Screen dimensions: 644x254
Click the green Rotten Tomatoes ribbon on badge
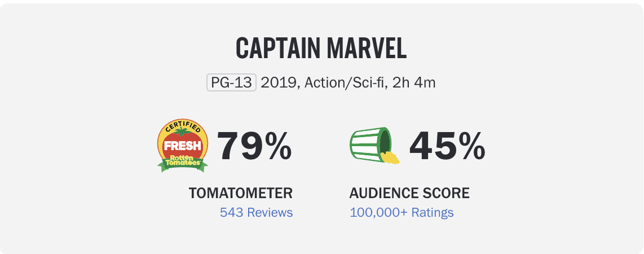pos(183,163)
